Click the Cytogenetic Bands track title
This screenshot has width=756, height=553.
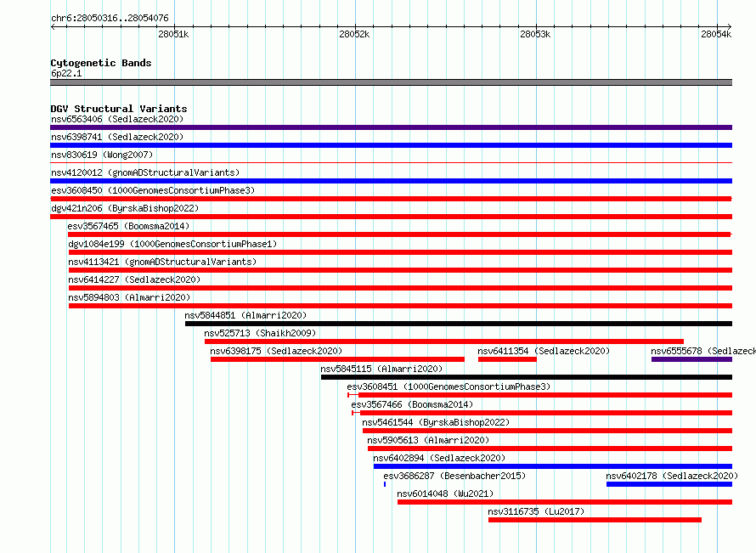click(x=101, y=63)
